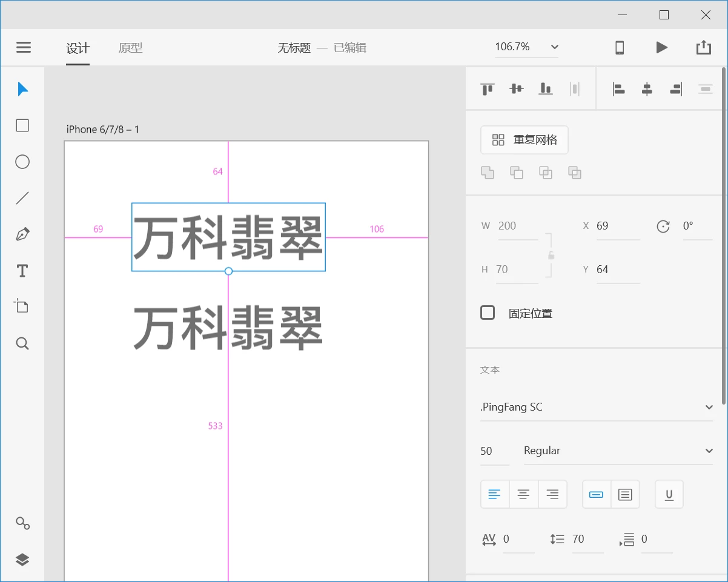Click the properties panel scrollbar
The width and height of the screenshot is (728, 582).
[724, 236]
